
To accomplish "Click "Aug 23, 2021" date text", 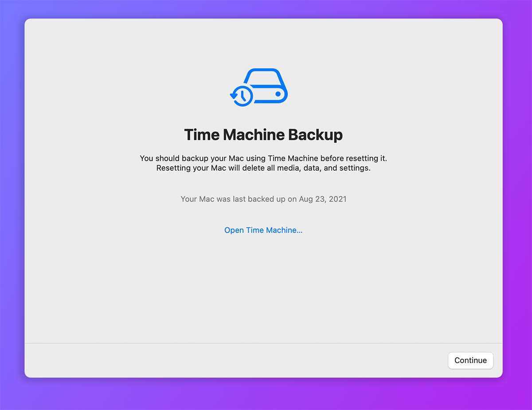I will tap(323, 199).
